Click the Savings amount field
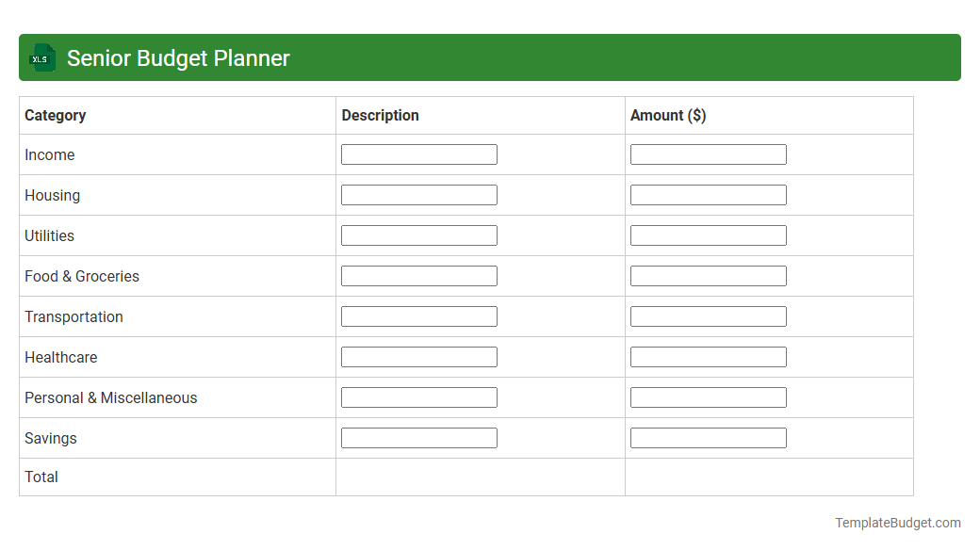This screenshot has height=550, width=980. (708, 437)
